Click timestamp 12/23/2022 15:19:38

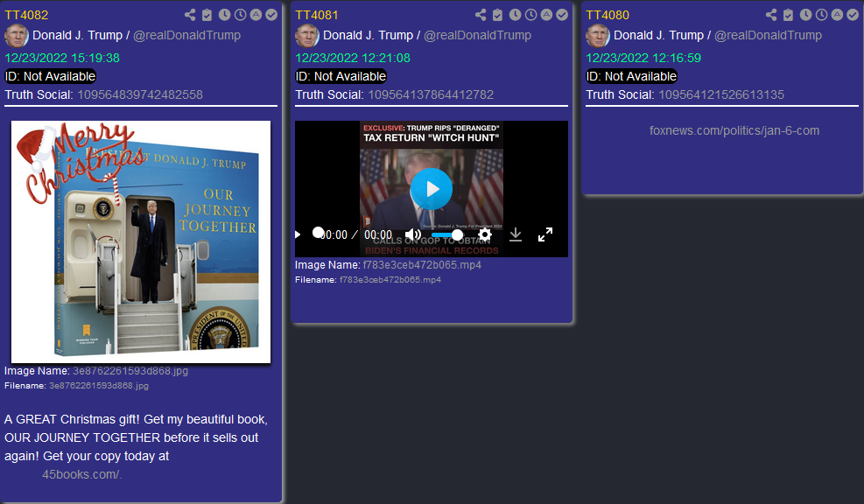click(x=62, y=58)
